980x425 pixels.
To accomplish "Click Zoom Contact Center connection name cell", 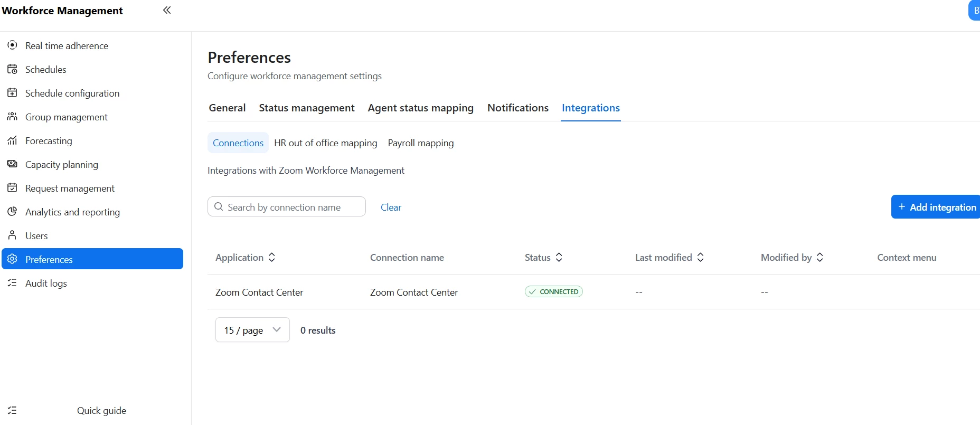I will tap(414, 292).
